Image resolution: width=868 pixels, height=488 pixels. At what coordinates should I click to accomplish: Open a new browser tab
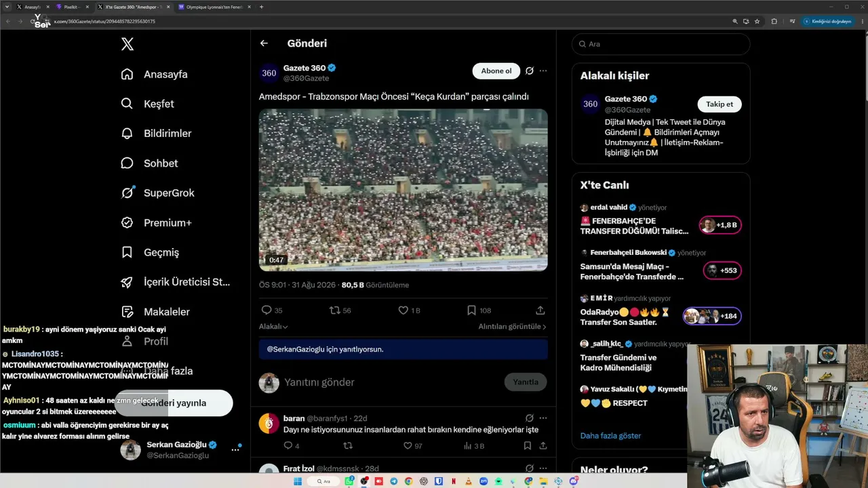tap(262, 7)
